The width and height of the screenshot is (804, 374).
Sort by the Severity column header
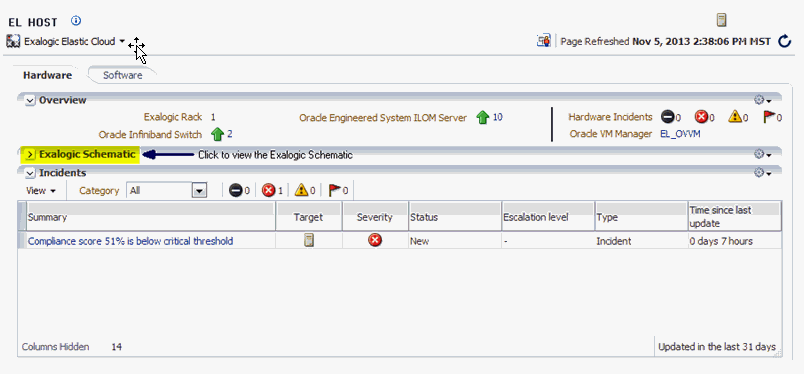pos(375,216)
